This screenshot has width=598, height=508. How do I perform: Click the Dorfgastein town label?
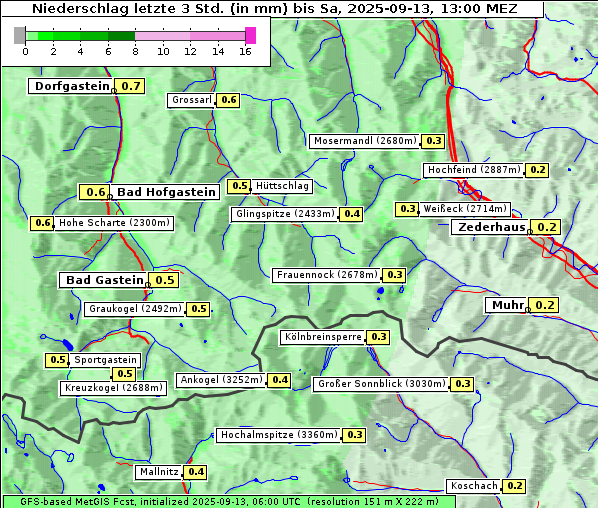[x=71, y=86]
